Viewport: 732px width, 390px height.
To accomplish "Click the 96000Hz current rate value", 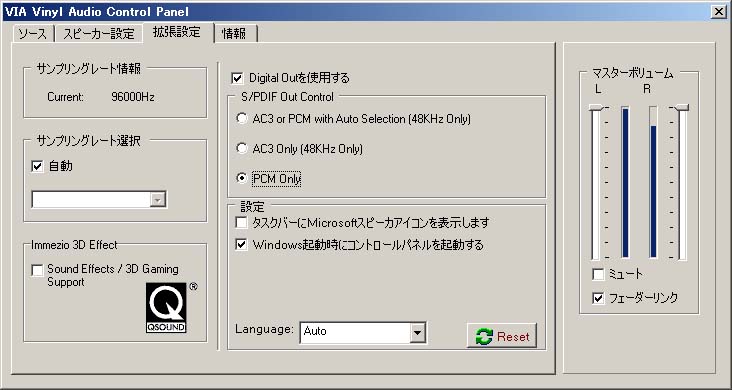I will (x=133, y=97).
